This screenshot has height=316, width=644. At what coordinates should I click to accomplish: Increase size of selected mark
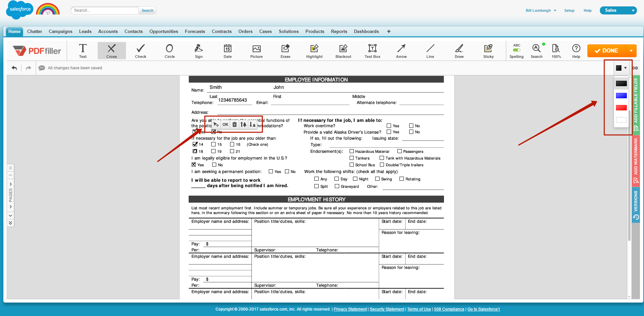[x=244, y=125]
